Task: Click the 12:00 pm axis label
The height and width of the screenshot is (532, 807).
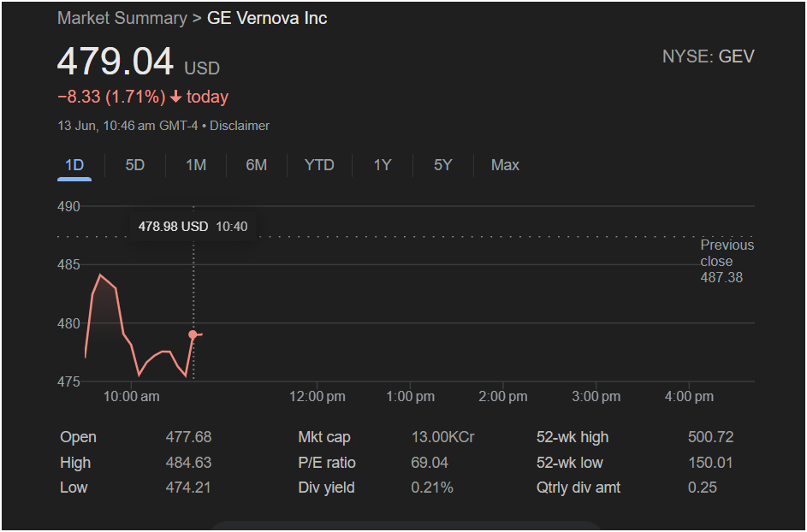Action: pos(317,397)
